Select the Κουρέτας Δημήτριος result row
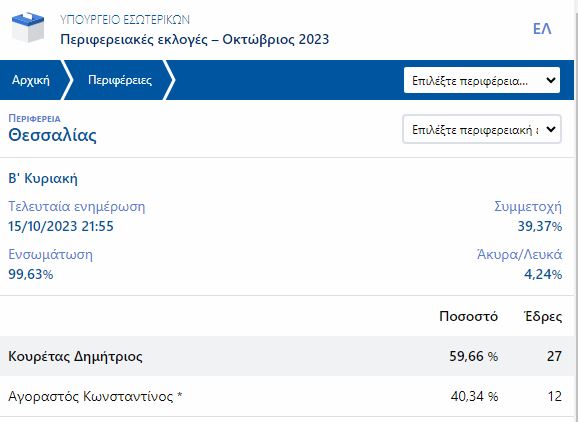The image size is (578, 422). tap(288, 356)
